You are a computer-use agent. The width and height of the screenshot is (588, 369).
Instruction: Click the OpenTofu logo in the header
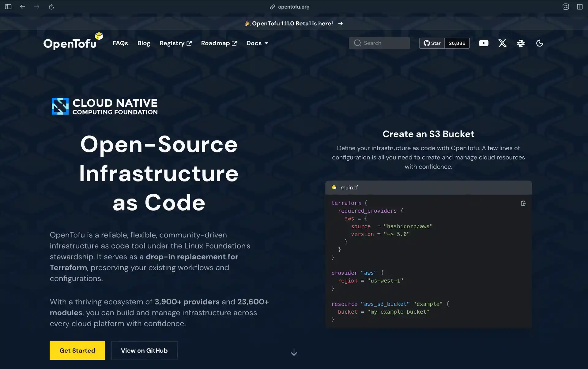tap(70, 43)
